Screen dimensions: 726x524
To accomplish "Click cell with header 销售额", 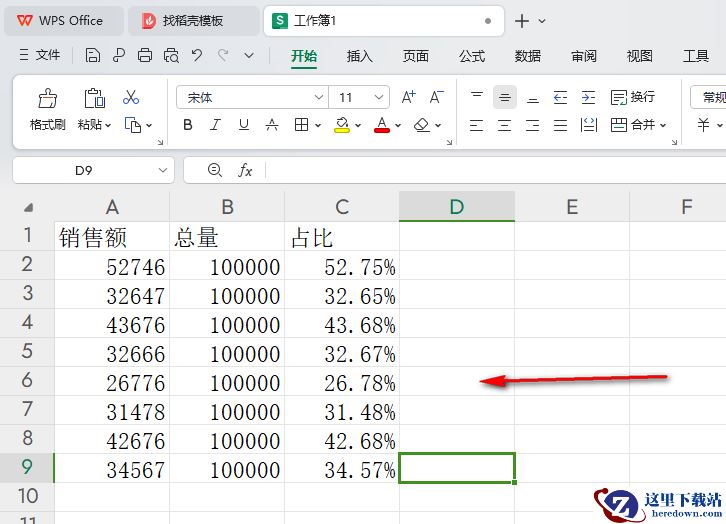I will (112, 236).
